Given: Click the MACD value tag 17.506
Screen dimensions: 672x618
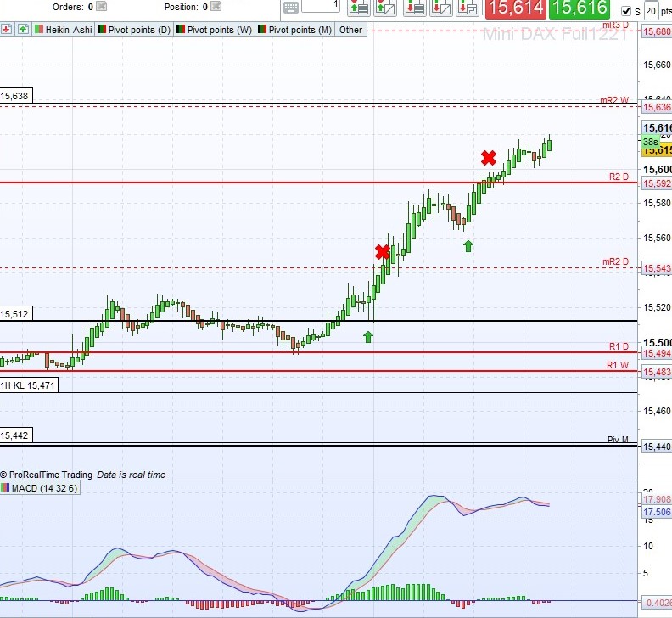Looking at the screenshot, I should click(x=657, y=512).
